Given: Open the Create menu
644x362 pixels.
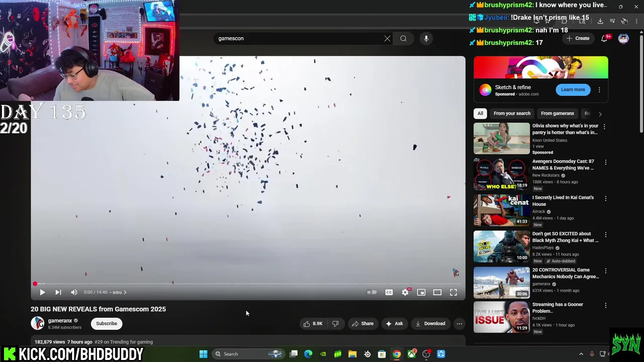Looking at the screenshot, I should point(578,38).
